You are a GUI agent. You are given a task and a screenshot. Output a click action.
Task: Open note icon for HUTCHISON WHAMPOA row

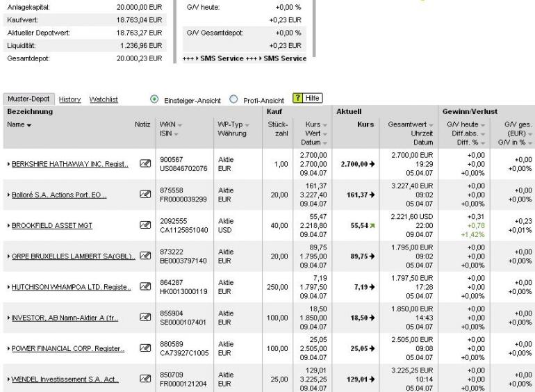click(145, 286)
